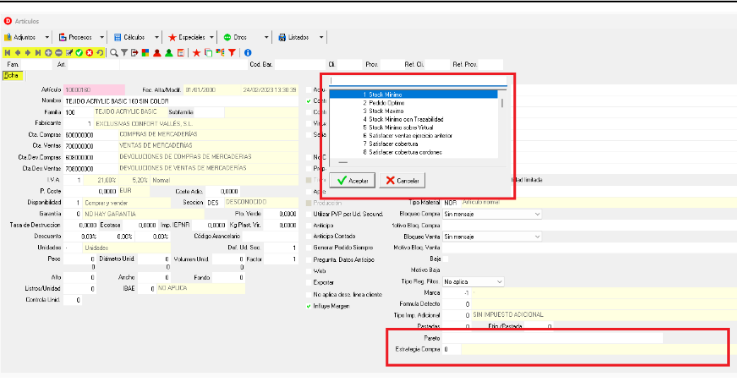Click the blue information icon
Viewport: 737px width, 383px height.
pyautogui.click(x=248, y=53)
